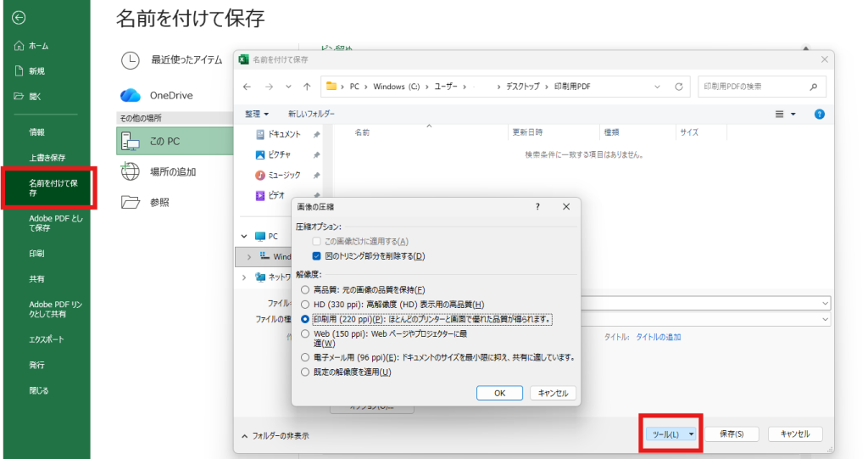
Task: Choose Adobe PDF リンクとして共有
Action: tap(55, 309)
